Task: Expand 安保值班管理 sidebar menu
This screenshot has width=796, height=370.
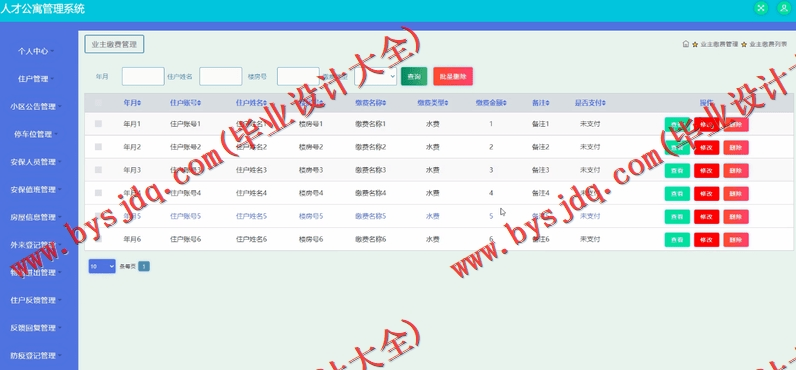Action: [x=36, y=189]
